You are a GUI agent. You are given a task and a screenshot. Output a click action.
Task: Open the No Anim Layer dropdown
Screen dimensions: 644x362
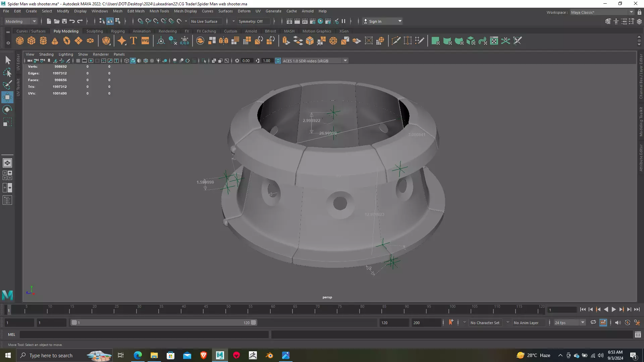528,322
